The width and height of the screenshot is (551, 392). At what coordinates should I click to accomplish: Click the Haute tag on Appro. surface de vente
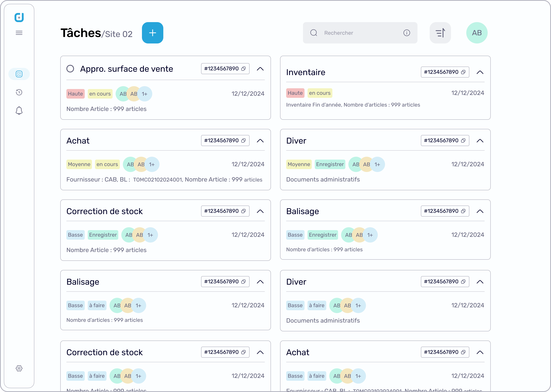[x=75, y=94]
